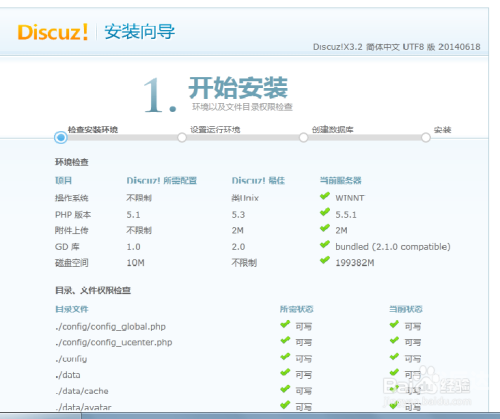
Task: Select the final 安装 step circle
Action: coord(426,137)
